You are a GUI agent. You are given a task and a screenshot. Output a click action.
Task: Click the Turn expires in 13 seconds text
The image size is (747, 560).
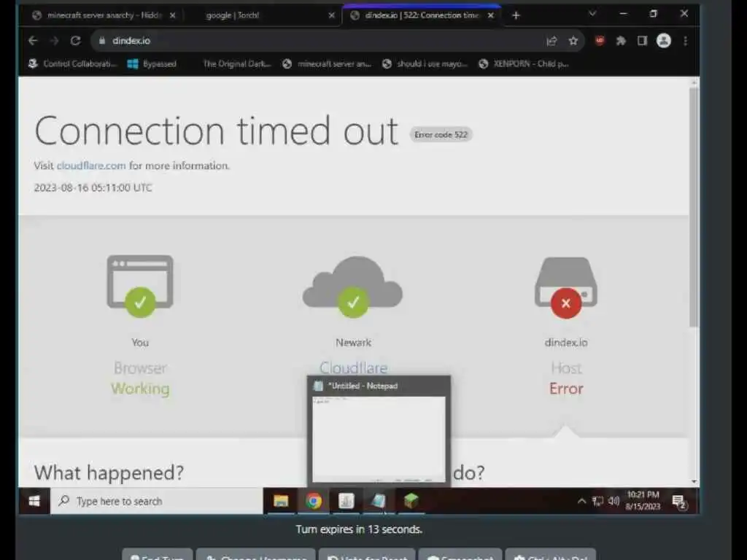pyautogui.click(x=359, y=529)
